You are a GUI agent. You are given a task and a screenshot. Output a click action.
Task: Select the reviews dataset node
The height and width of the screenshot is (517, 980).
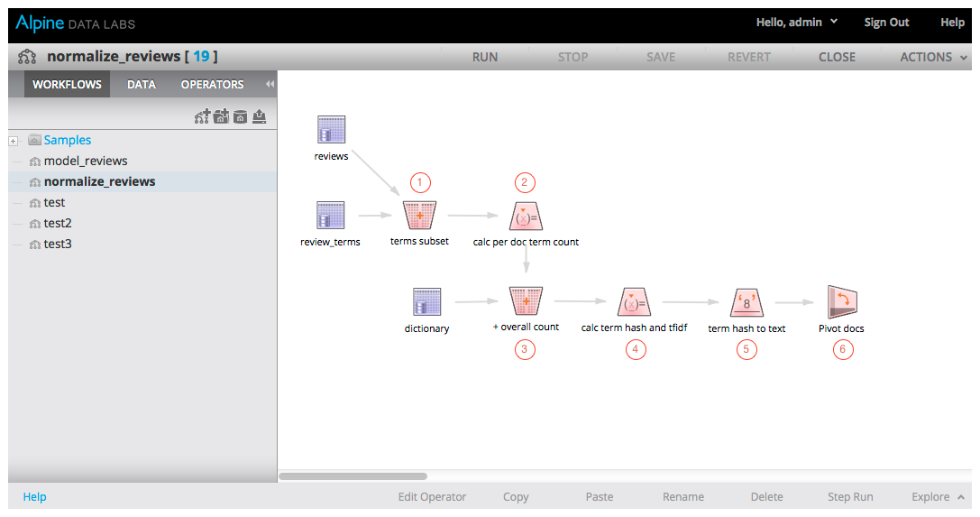point(331,130)
